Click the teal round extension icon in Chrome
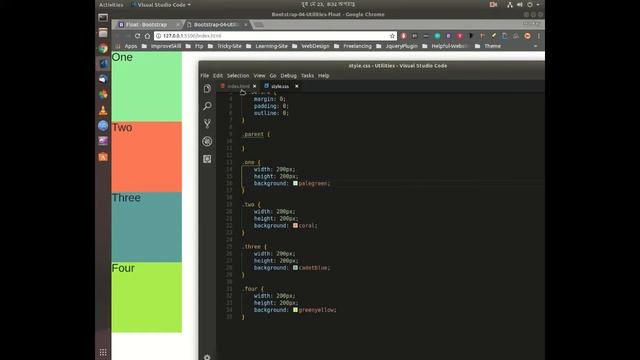This screenshot has height=360, width=640. click(x=437, y=36)
